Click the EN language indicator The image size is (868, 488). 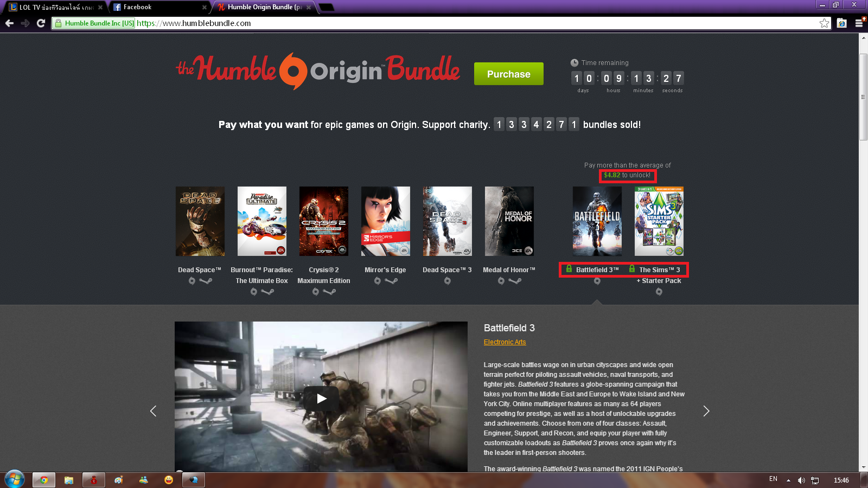[773, 479]
